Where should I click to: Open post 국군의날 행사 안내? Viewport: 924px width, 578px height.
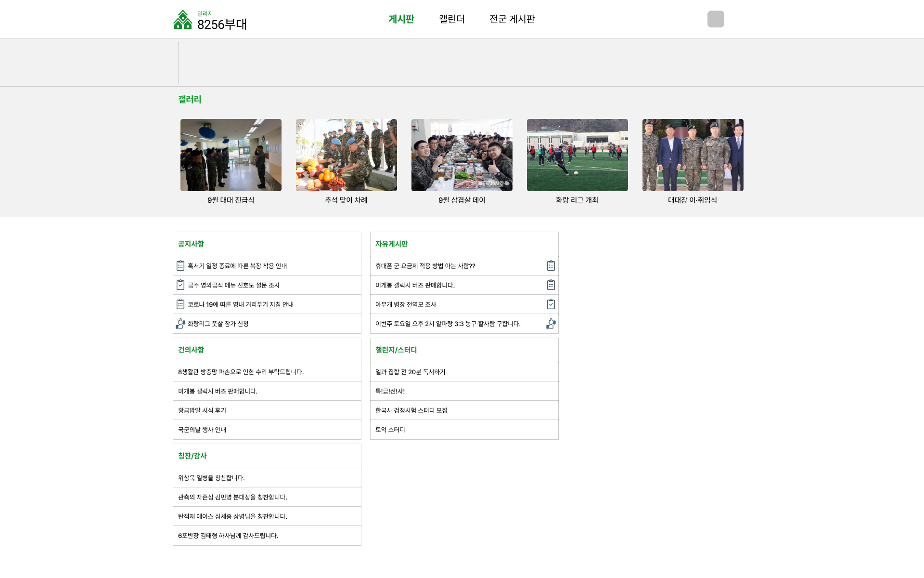202,430
